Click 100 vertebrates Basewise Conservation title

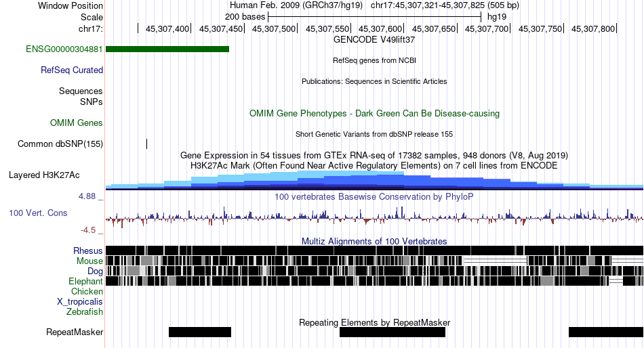click(374, 197)
